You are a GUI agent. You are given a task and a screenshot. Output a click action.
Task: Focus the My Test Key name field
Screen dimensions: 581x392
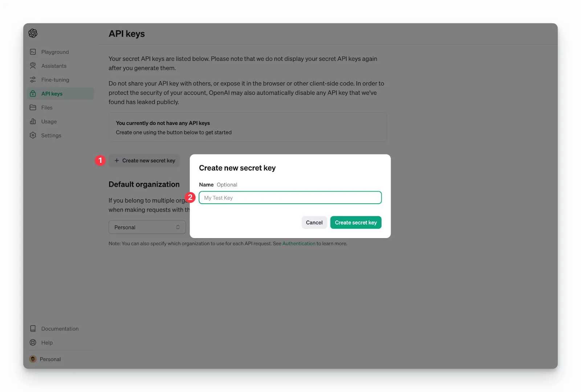pyautogui.click(x=290, y=198)
